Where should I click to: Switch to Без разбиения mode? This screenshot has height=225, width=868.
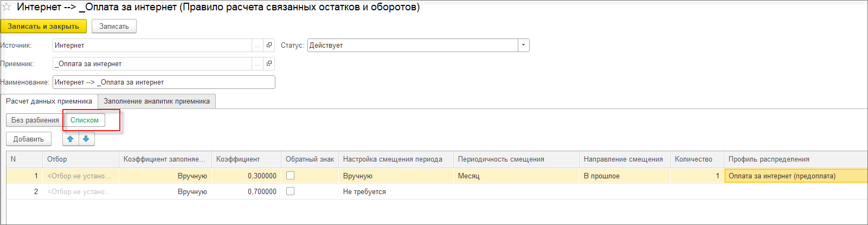click(x=35, y=120)
